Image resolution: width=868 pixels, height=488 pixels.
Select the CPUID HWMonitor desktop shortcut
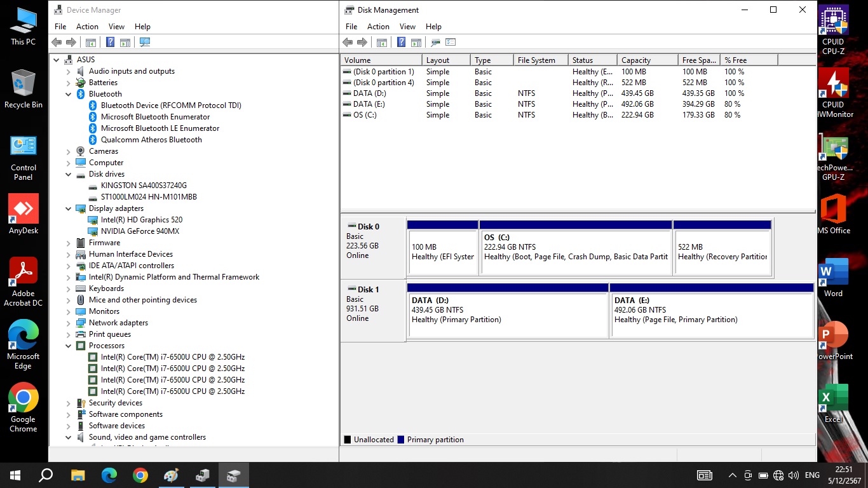[834, 93]
